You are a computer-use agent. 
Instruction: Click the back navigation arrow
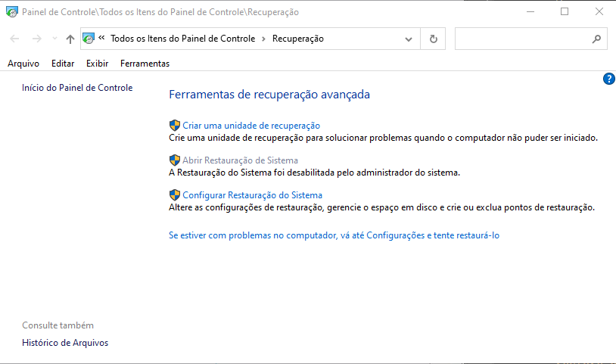pyautogui.click(x=14, y=39)
